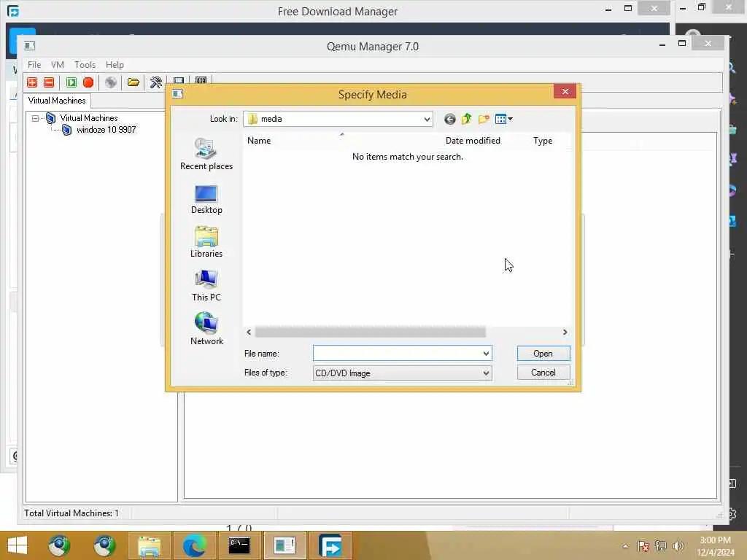The height and width of the screenshot is (560, 747).
Task: Click Specify Media dialog title icon
Action: [x=178, y=94]
